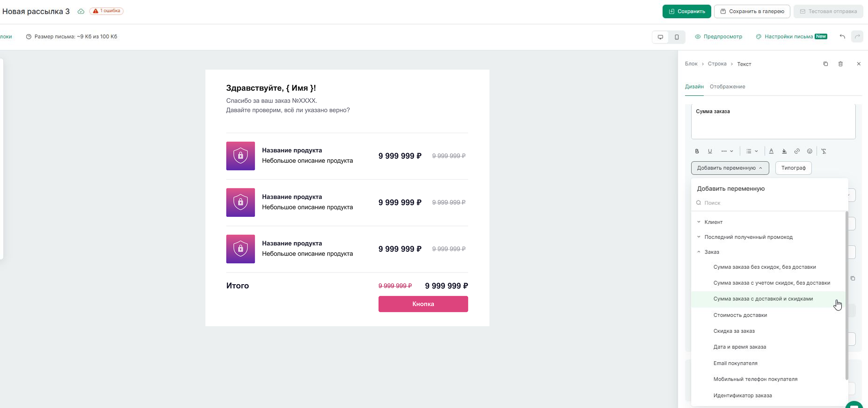Switch to the desktop preview mode

[x=660, y=37]
